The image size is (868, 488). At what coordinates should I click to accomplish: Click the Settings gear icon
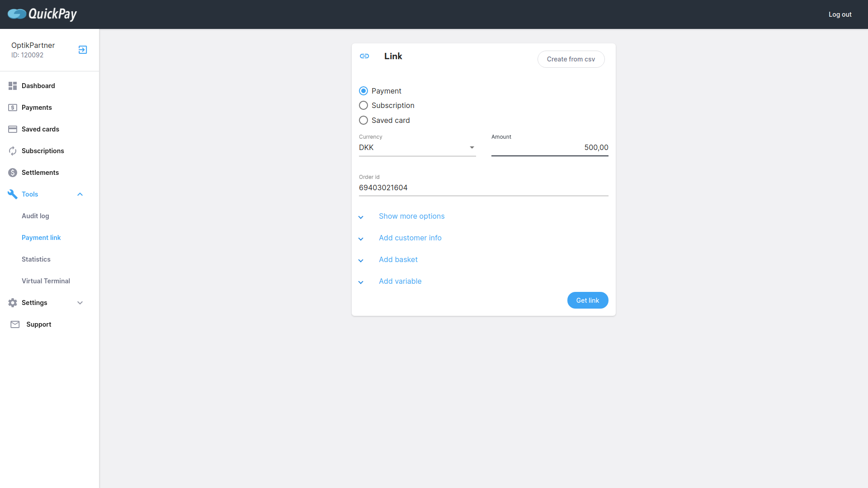click(x=13, y=303)
